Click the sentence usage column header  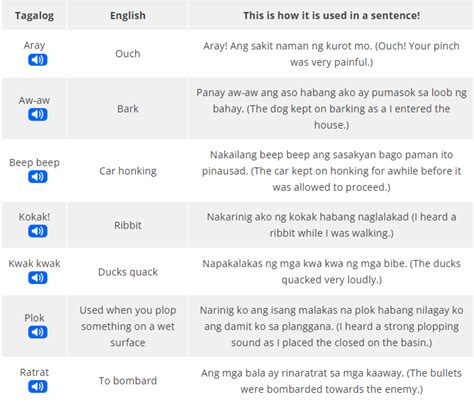[x=331, y=15]
